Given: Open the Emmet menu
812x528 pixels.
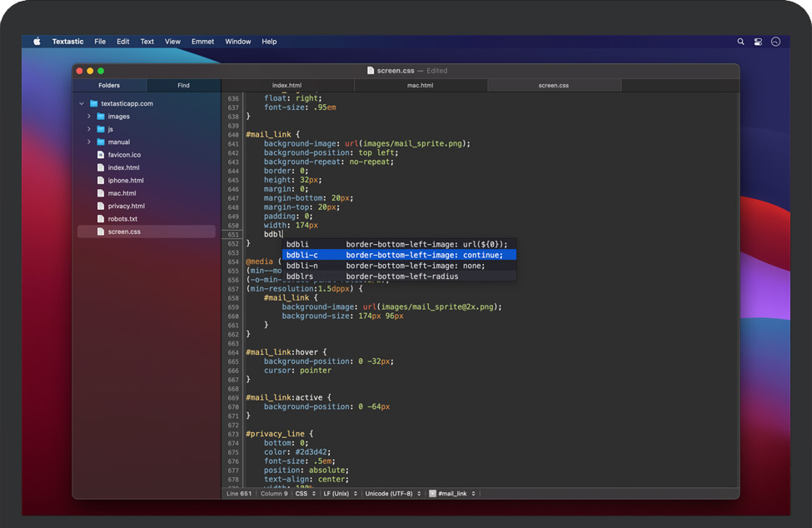Looking at the screenshot, I should point(202,42).
